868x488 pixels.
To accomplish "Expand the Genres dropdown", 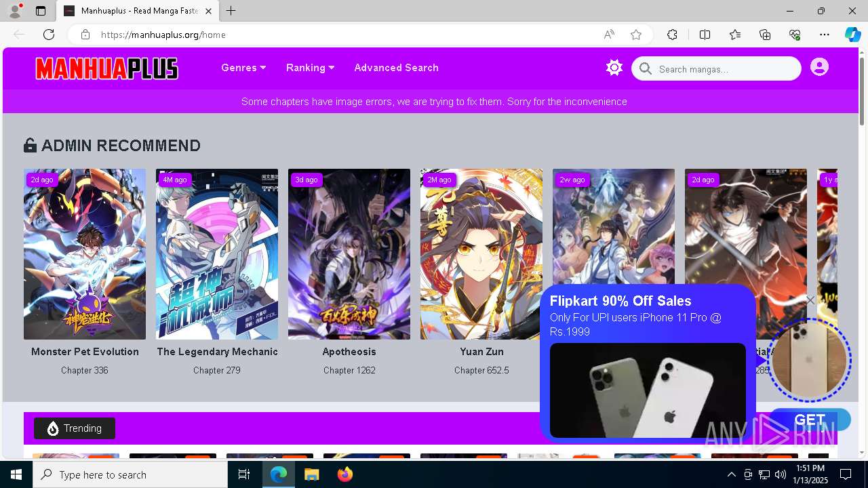I will (x=243, y=68).
